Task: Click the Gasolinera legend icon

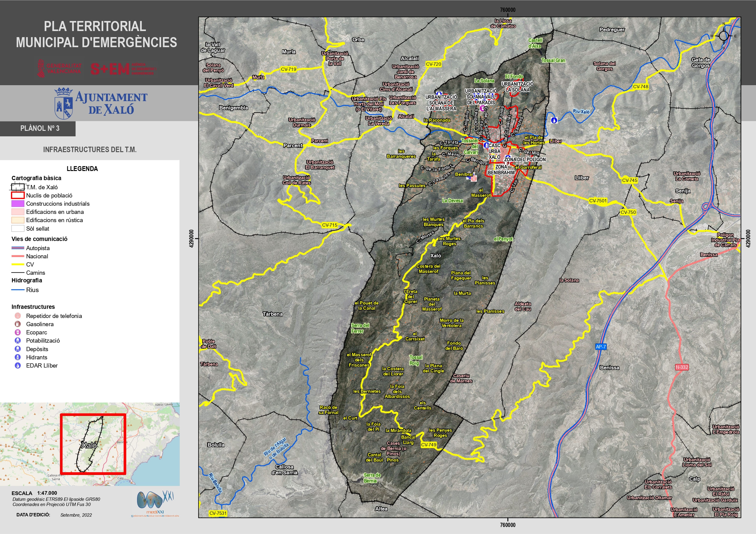Action: [x=18, y=324]
